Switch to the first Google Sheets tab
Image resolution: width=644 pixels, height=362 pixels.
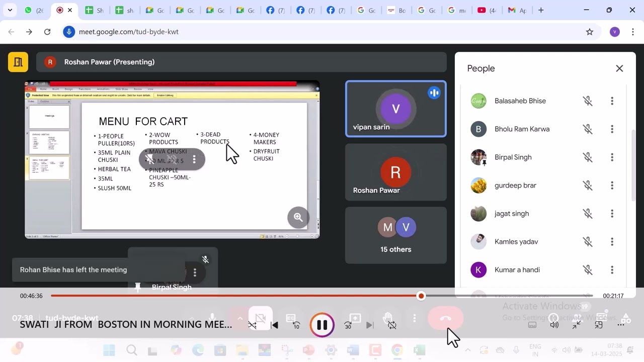click(x=95, y=10)
